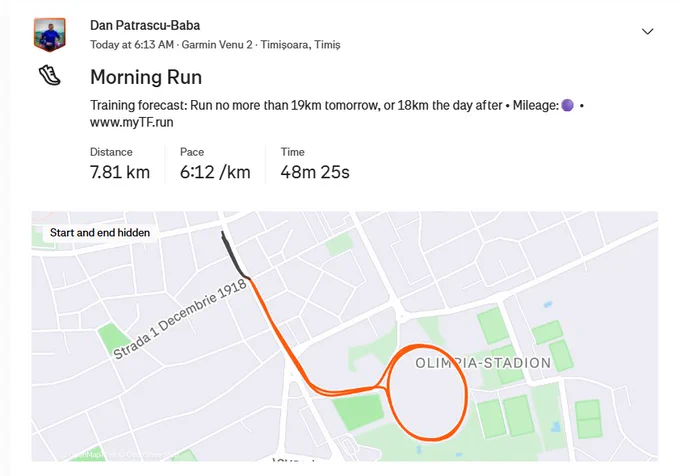The image size is (680, 476).
Task: Click the purple Mileage circle indicator
Action: (x=567, y=105)
